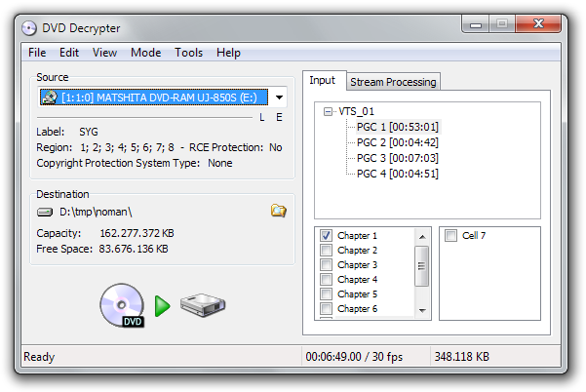Image resolution: width=586 pixels, height=392 pixels.
Task: Open the View menu
Action: click(x=104, y=53)
